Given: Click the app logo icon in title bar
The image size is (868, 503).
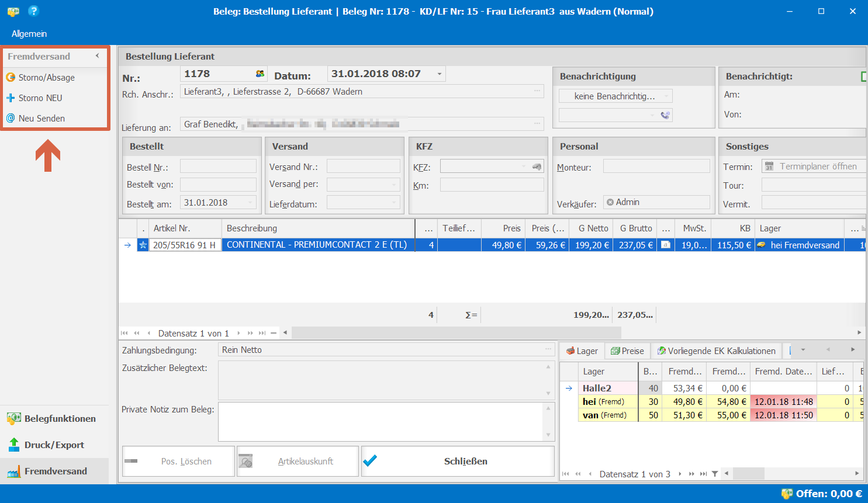Looking at the screenshot, I should coord(13,11).
